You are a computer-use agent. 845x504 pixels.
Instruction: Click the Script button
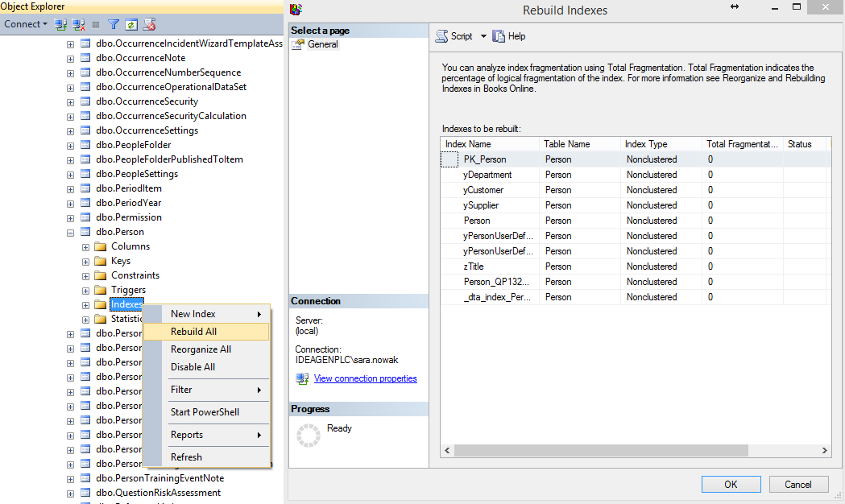(x=454, y=36)
